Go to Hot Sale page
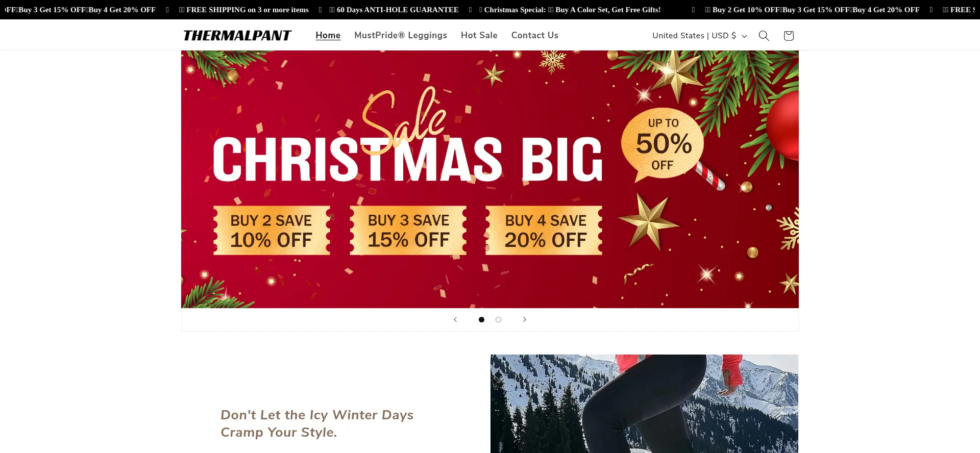980x453 pixels. (479, 35)
